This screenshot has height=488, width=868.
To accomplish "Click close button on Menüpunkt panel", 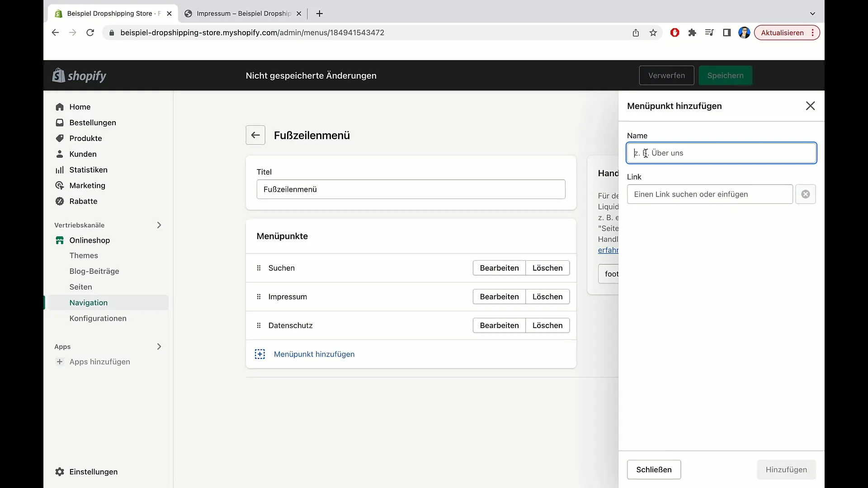I will [x=810, y=105].
